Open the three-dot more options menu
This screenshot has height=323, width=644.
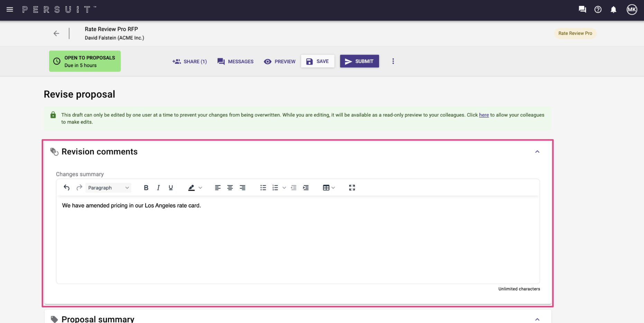point(393,61)
